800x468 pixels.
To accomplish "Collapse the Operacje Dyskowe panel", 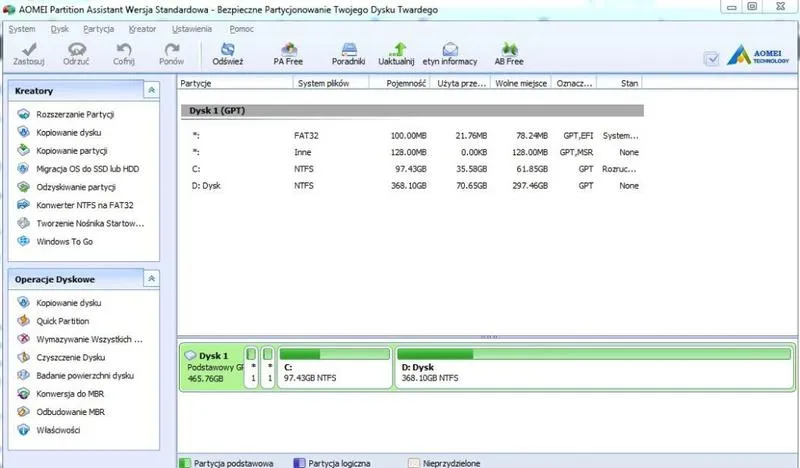I will (x=152, y=279).
